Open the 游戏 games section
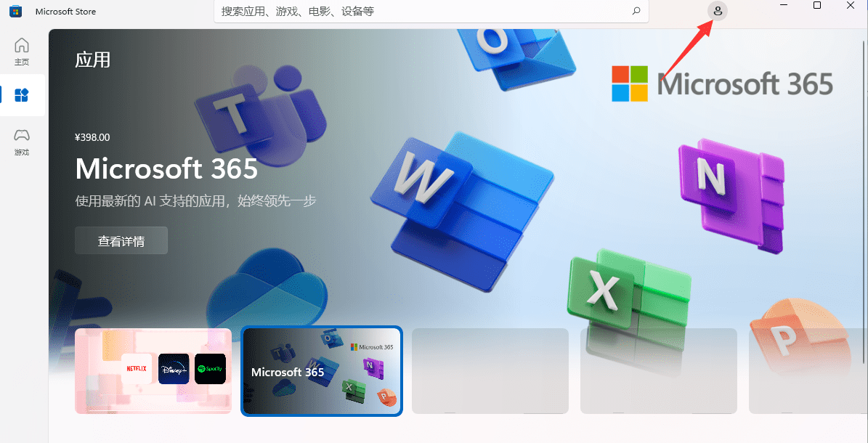Viewport: 868px width, 443px height. click(x=22, y=142)
